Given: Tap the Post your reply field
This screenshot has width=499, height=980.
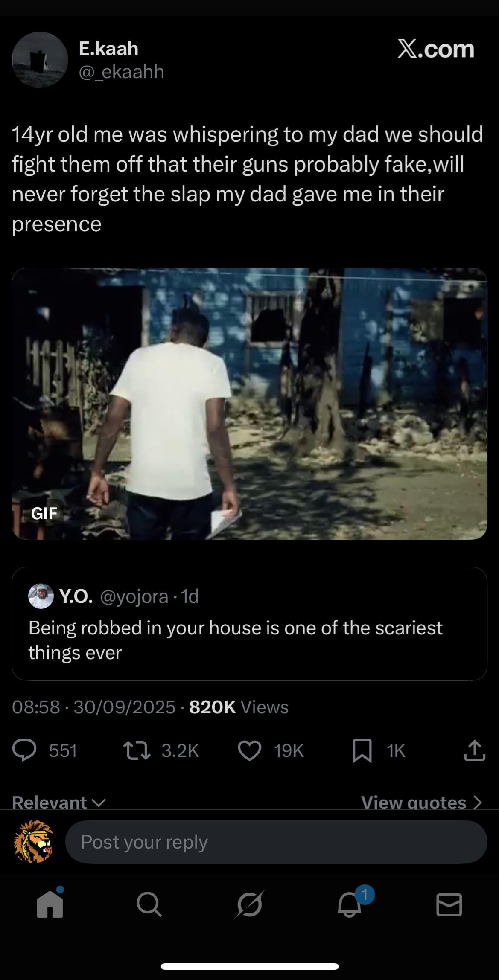Looking at the screenshot, I should pos(276,842).
